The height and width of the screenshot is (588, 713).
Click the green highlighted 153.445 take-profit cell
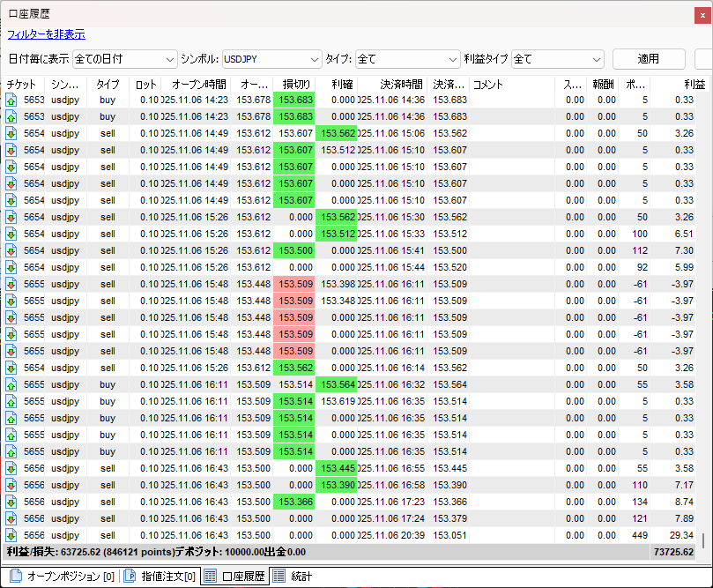coord(338,468)
